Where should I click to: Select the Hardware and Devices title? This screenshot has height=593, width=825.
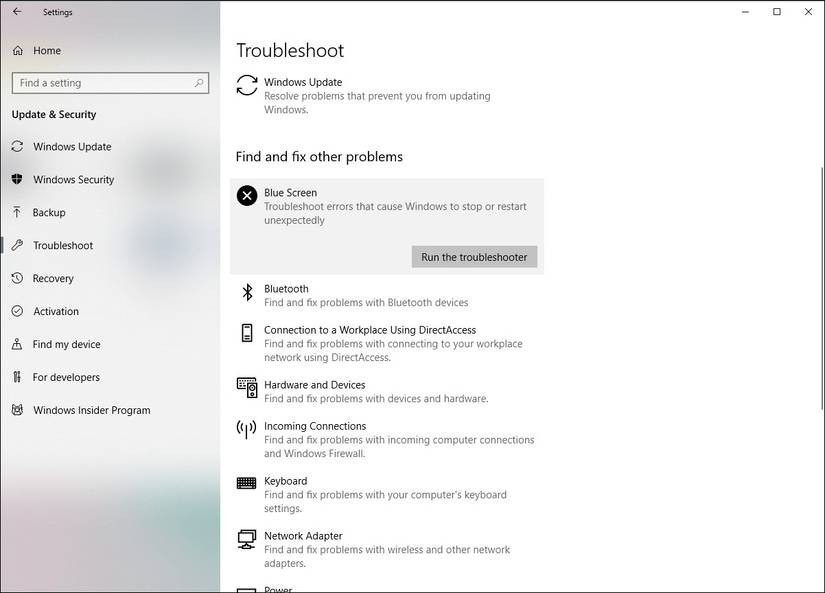pyautogui.click(x=315, y=385)
